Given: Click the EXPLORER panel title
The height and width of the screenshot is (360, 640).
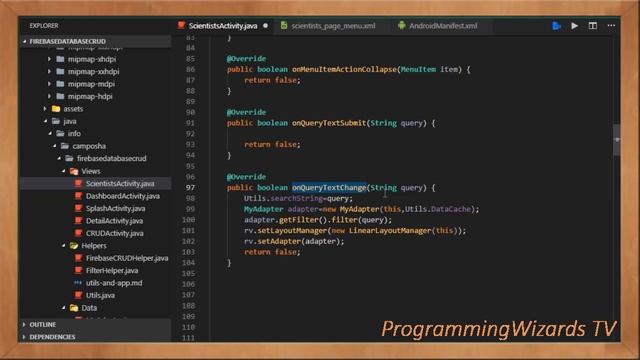Looking at the screenshot, I should (44, 26).
